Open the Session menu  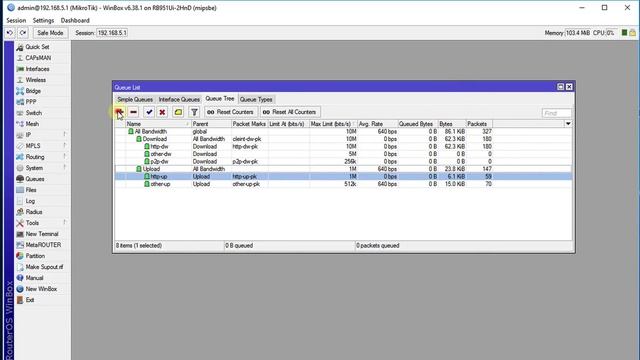pos(16,20)
